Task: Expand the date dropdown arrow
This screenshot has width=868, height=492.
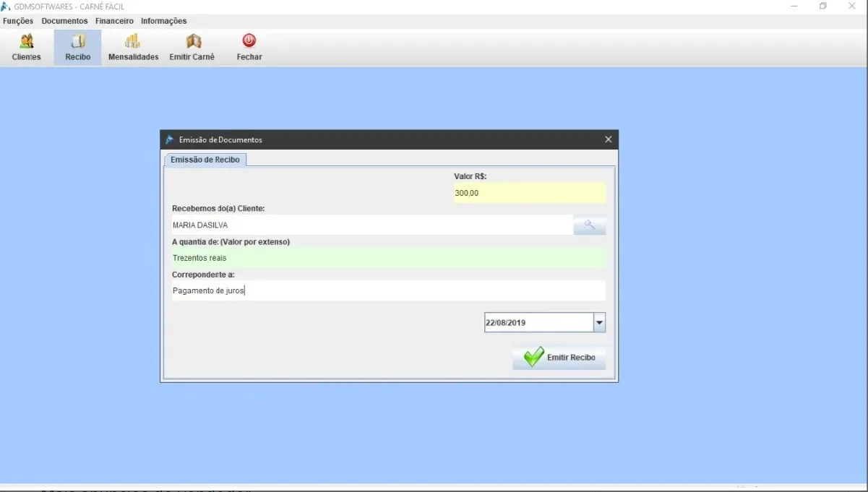Action: (x=599, y=323)
